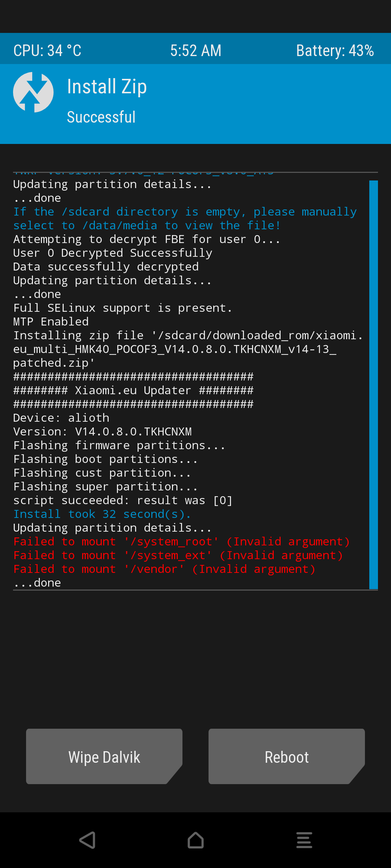This screenshot has width=391, height=868.
Task: Click the blue console log scrollbar
Action: (x=374, y=385)
